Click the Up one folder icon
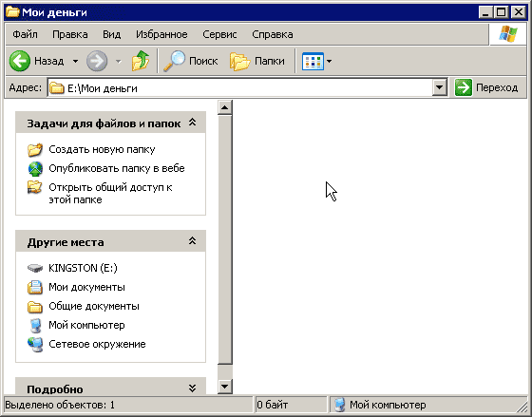Image resolution: width=532 pixels, height=417 pixels. [x=141, y=61]
